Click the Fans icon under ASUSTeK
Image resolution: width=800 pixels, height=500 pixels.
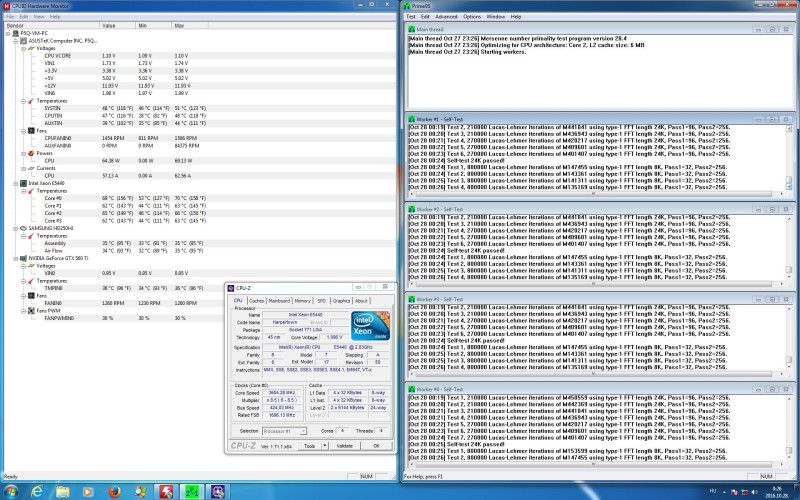click(x=31, y=131)
